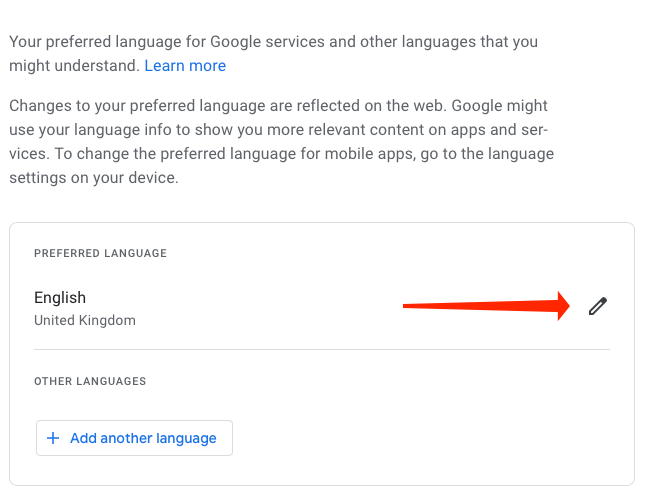Click the pencil edit icon for English
The width and height of the screenshot is (650, 500).
598,307
